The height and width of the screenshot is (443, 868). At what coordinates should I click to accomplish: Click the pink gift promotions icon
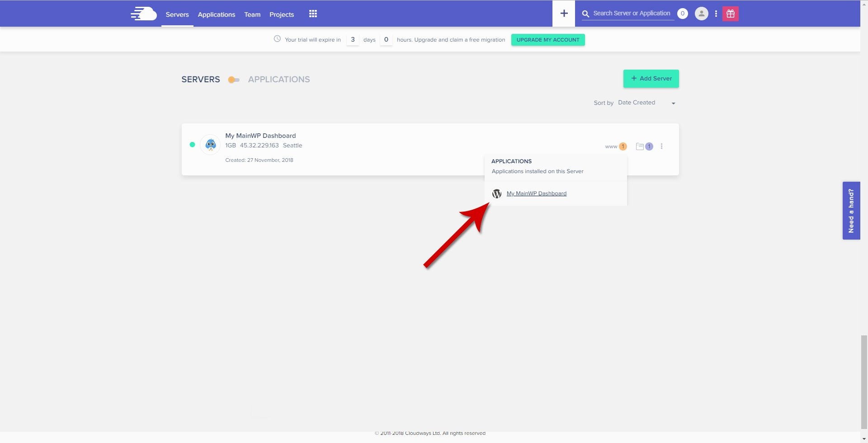coord(731,14)
